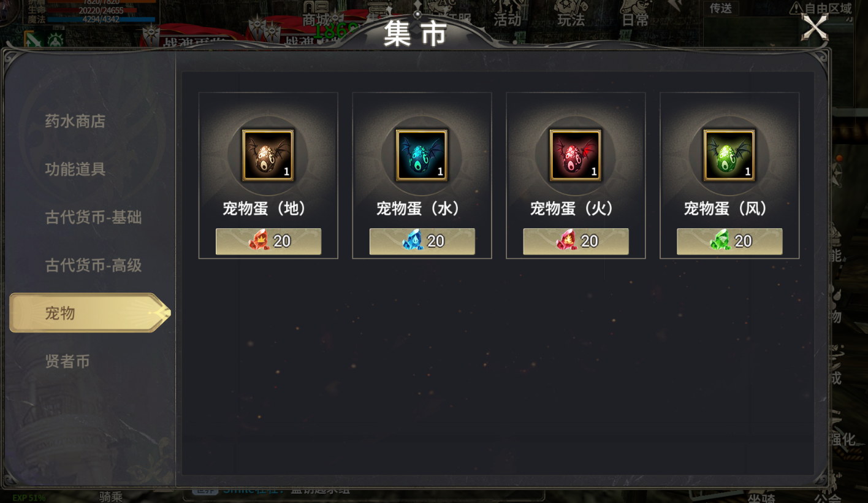Screen dimensions: 868x503
Task: Open 古代货币-基础 shop tab
Action: [93, 217]
